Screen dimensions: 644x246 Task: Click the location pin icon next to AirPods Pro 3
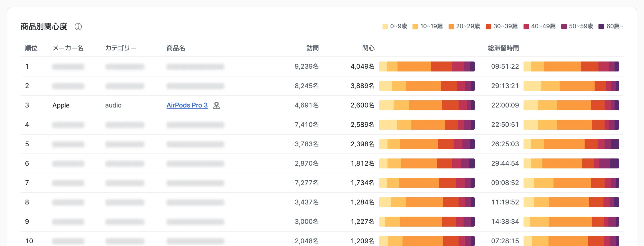(x=217, y=105)
